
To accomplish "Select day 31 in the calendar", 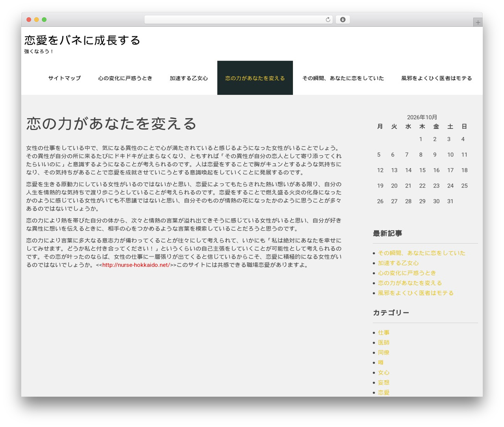I will (450, 201).
